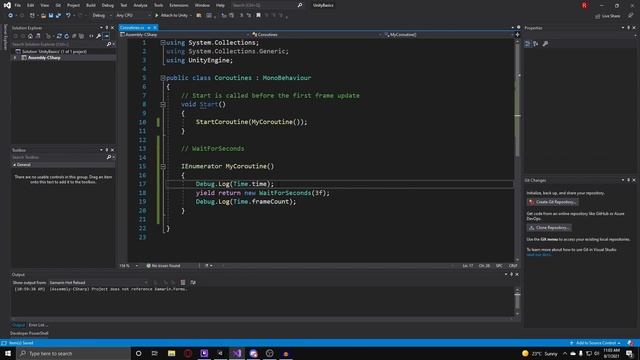Click the Categorized icon in Properties
The width and height of the screenshot is (640, 360).
527,44
